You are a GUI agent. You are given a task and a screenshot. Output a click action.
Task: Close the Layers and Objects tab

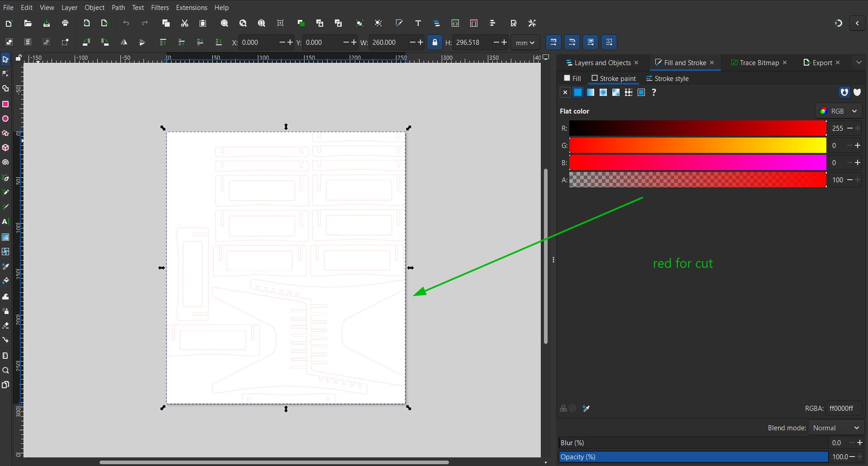pyautogui.click(x=636, y=62)
